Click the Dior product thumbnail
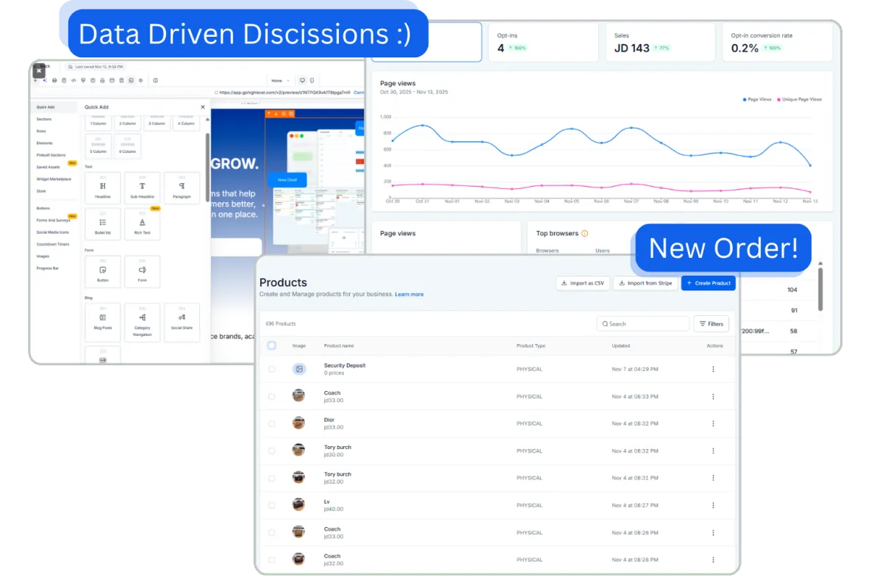The width and height of the screenshot is (882, 588). pyautogui.click(x=298, y=423)
